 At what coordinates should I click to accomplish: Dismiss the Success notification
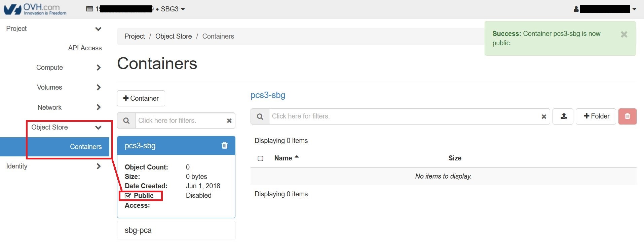[624, 35]
